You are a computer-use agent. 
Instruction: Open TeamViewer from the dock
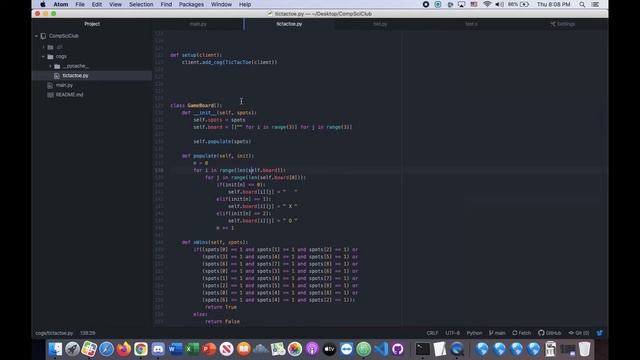point(346,349)
